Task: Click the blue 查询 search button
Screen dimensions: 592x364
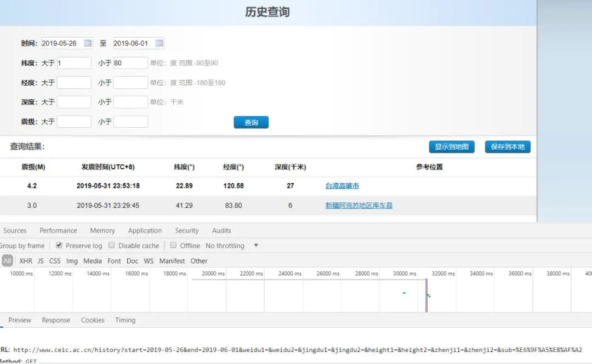Action: (251, 122)
